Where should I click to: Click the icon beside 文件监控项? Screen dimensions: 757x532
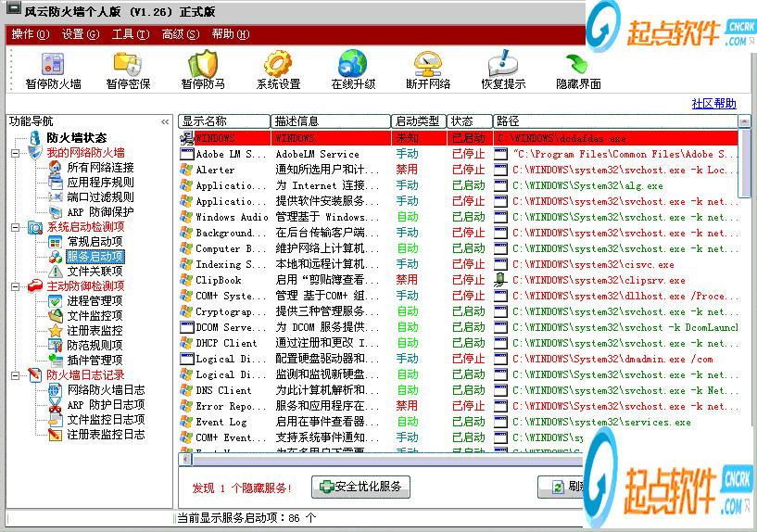55,316
